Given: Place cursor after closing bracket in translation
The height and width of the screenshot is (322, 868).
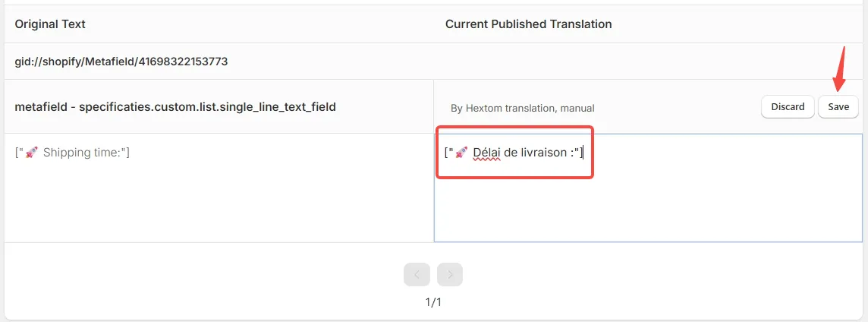Looking at the screenshot, I should (583, 153).
